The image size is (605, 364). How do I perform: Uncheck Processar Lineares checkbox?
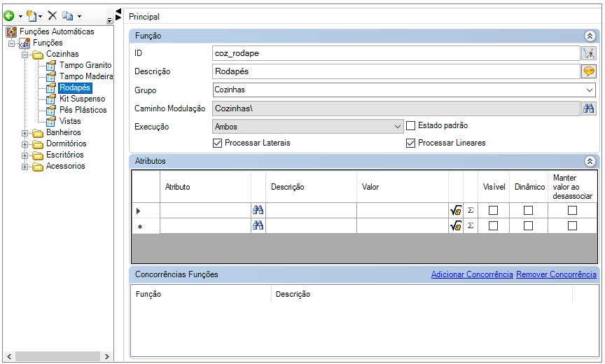[x=411, y=143]
